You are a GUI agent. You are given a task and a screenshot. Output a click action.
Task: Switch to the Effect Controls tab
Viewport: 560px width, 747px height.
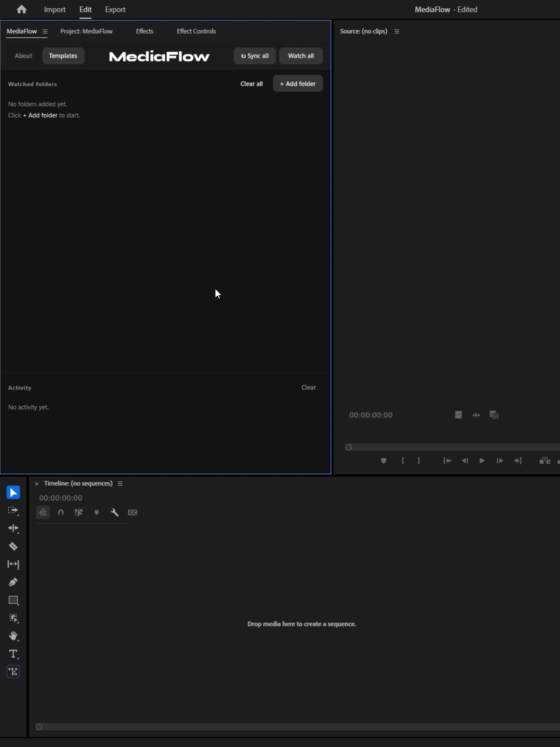tap(196, 31)
